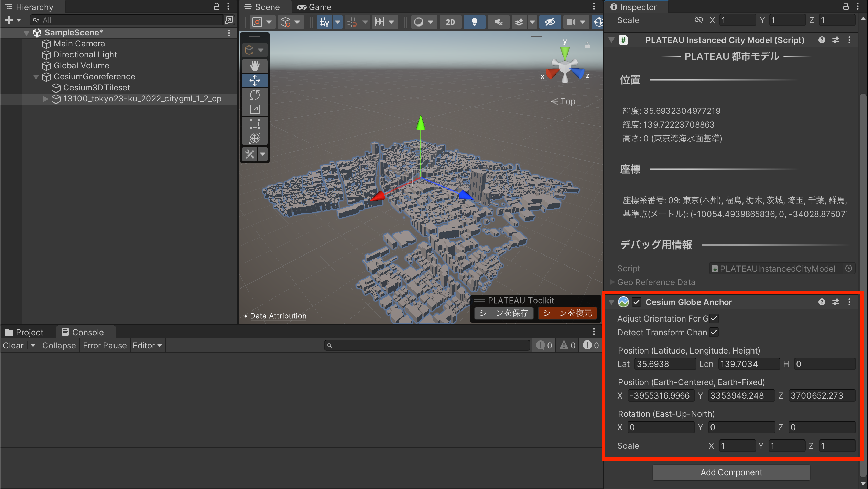Open the Console Editor dropdown

(147, 345)
